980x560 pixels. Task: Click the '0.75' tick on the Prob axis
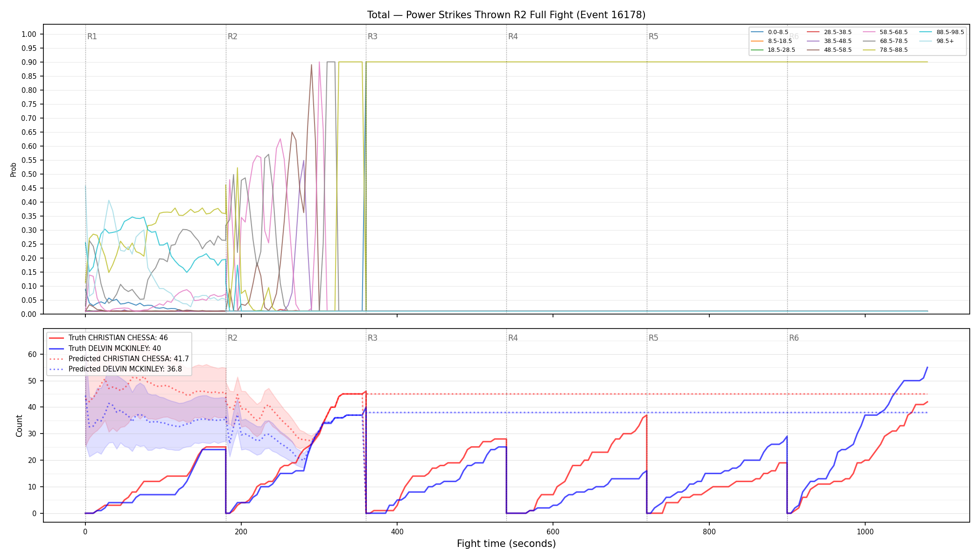[x=29, y=104]
